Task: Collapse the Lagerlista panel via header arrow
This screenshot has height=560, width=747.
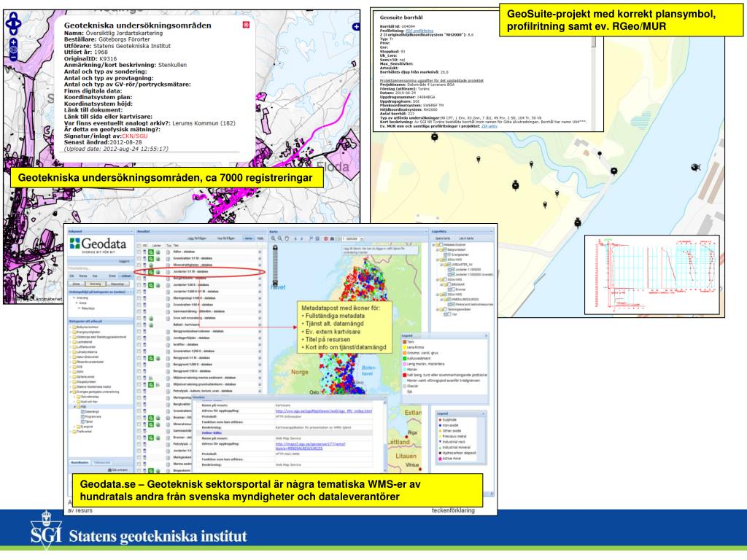Action: (491, 231)
